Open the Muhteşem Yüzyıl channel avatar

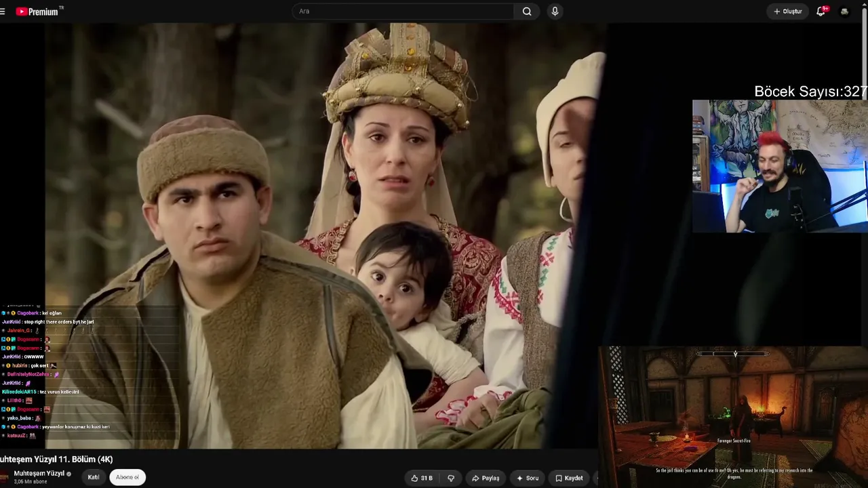(x=5, y=476)
